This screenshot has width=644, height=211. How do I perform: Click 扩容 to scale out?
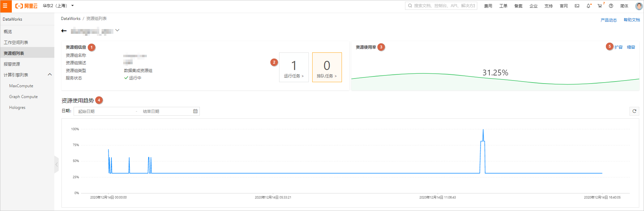tap(618, 47)
